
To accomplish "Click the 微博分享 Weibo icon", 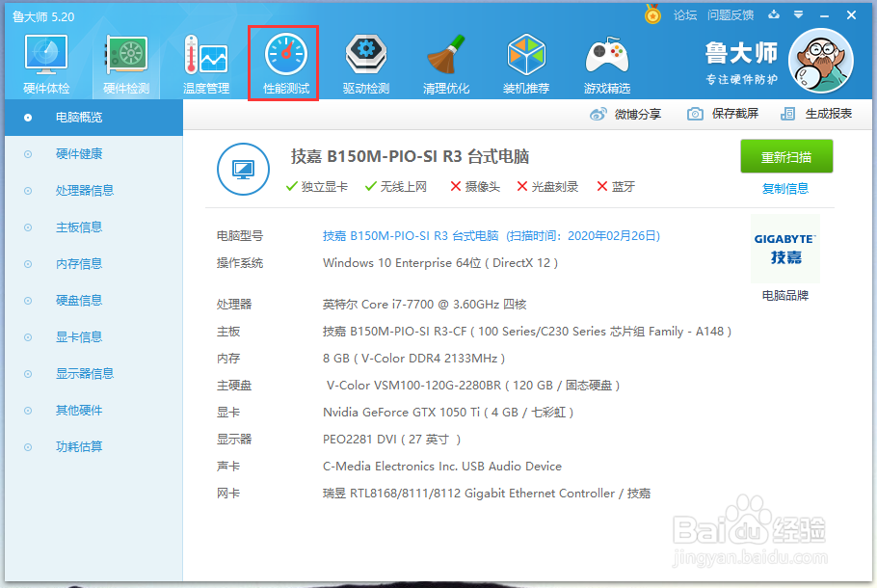I will coord(598,114).
